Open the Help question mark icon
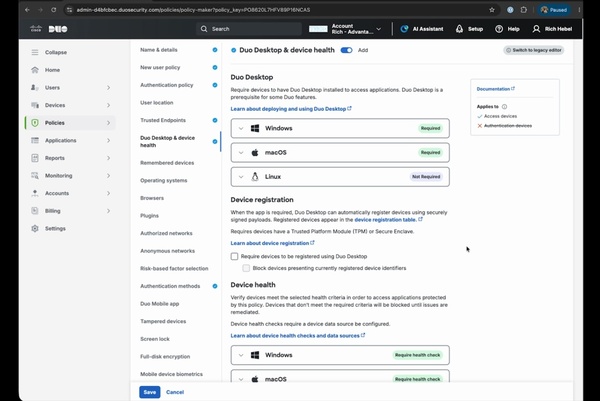The width and height of the screenshot is (600, 401). [x=499, y=29]
